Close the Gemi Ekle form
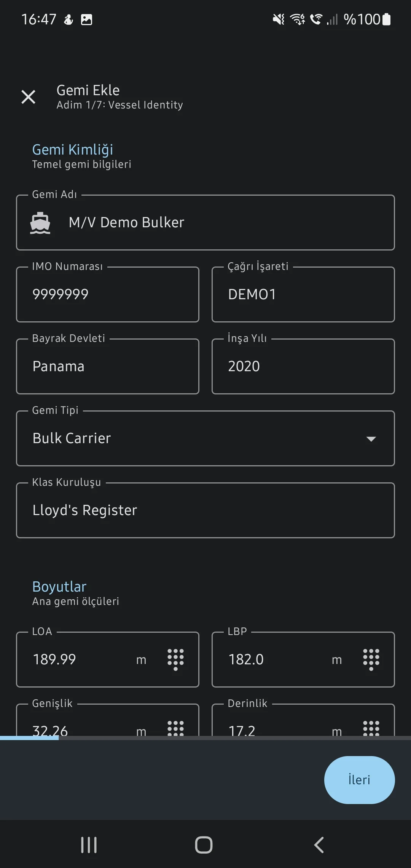Screen dimensions: 411x868 28,96
